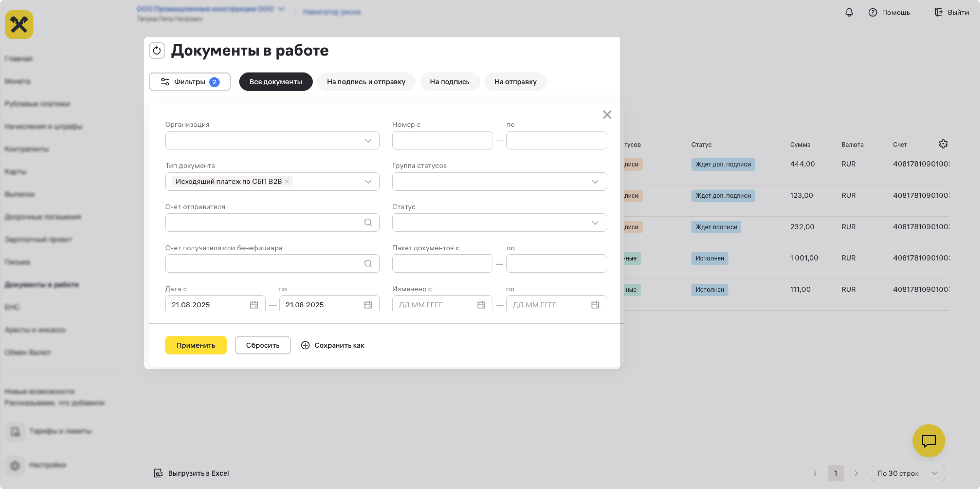The width and height of the screenshot is (980, 490).
Task: Expand the Тип документа dropdown arrow
Action: (368, 182)
